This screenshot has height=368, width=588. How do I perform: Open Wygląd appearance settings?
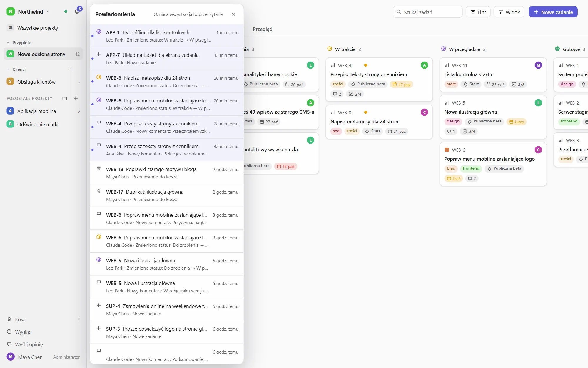[43, 332]
